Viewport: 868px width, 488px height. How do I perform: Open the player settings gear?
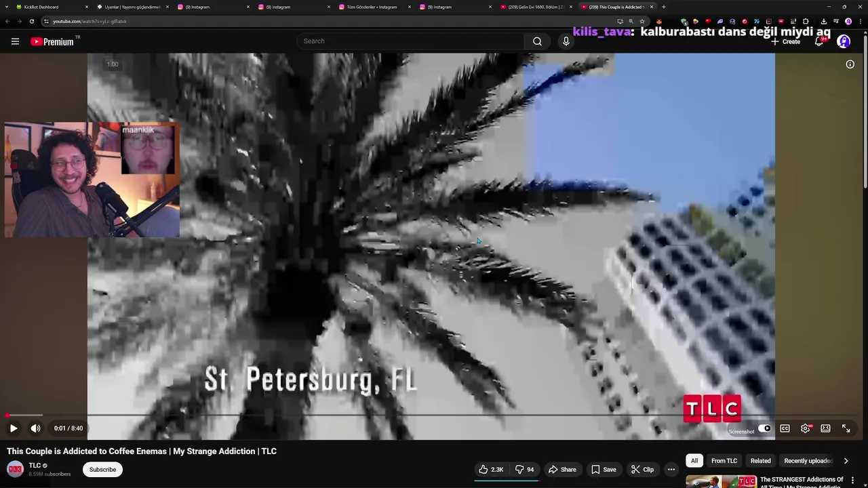click(805, 428)
